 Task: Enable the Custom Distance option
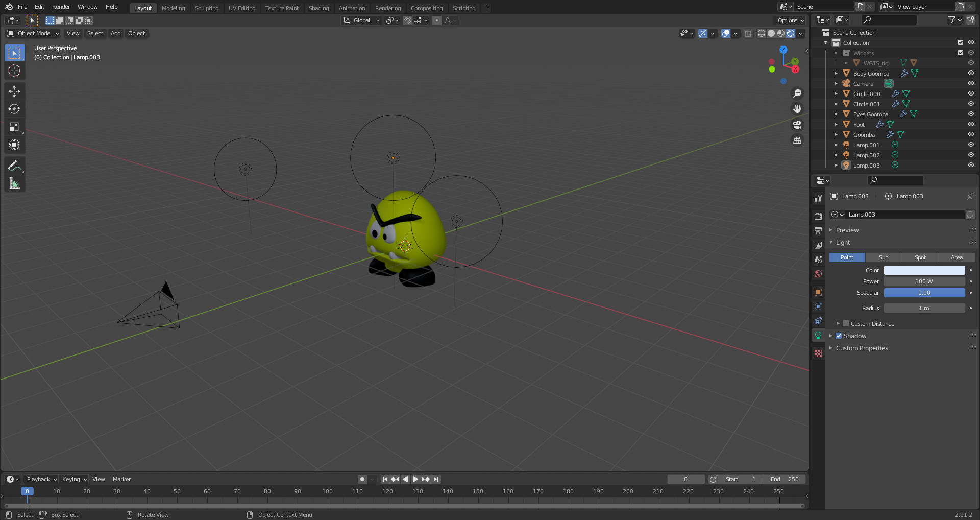point(846,323)
